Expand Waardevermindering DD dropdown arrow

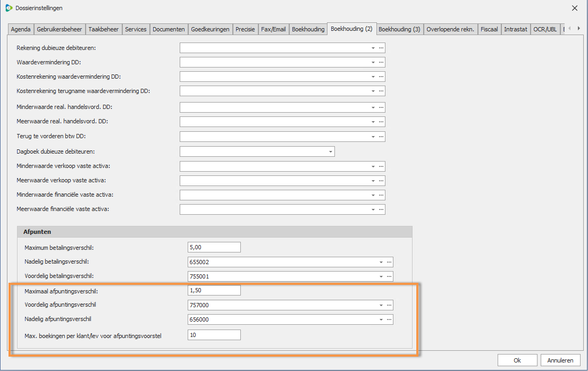(373, 62)
